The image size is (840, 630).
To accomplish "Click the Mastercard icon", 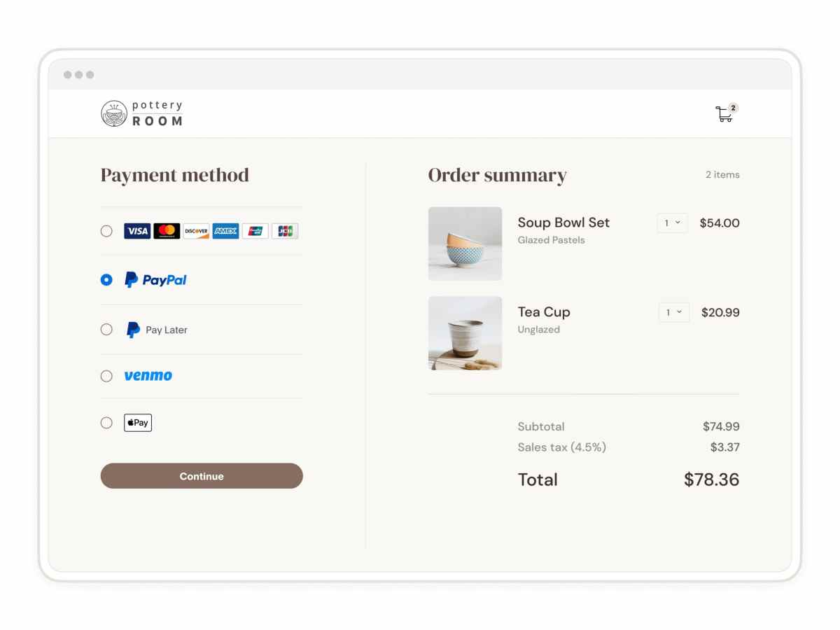I will point(166,231).
